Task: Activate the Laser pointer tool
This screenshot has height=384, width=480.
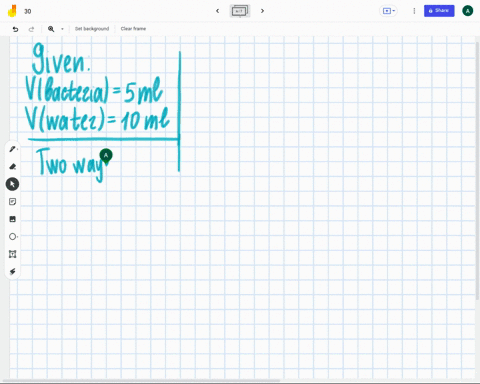Action: point(13,271)
